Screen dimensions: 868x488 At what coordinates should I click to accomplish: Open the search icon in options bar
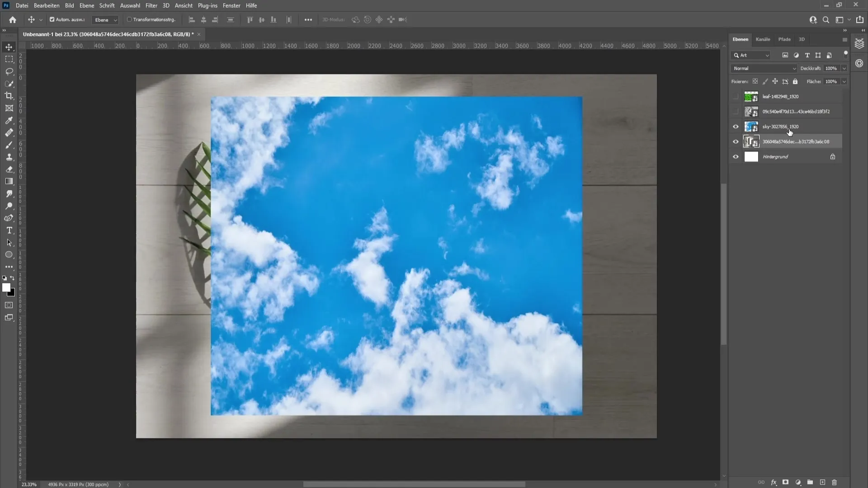pos(826,19)
